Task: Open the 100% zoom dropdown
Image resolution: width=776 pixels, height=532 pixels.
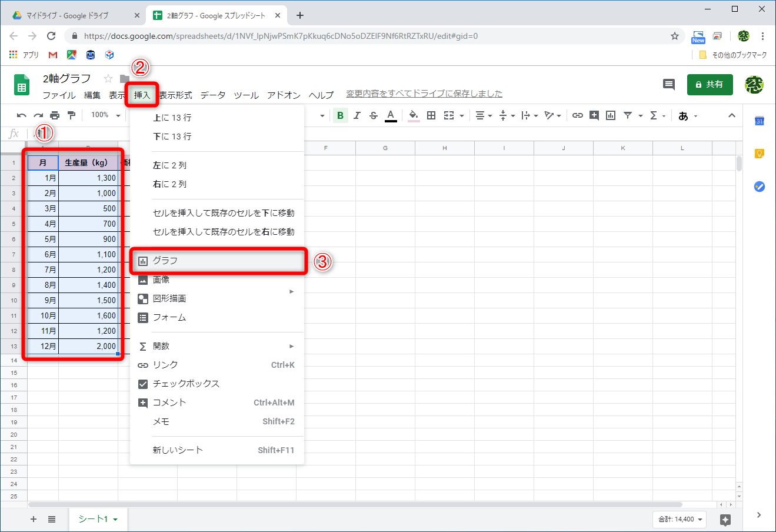Action: [105, 115]
